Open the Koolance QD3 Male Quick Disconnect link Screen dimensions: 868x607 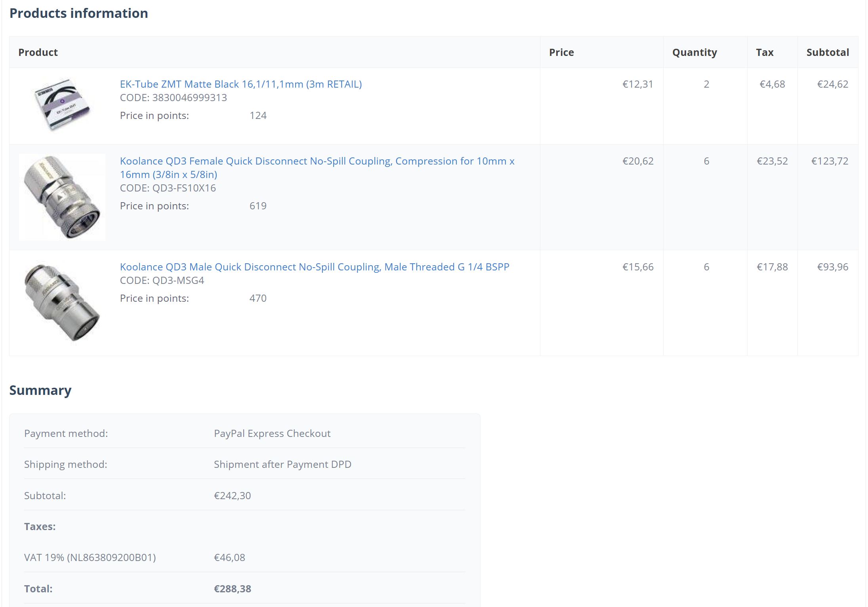click(314, 267)
